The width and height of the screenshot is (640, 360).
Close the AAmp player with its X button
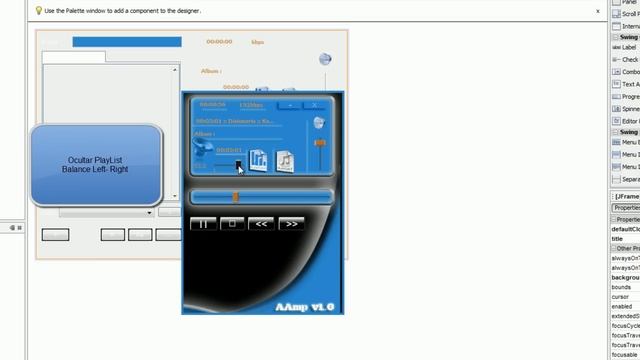point(314,105)
